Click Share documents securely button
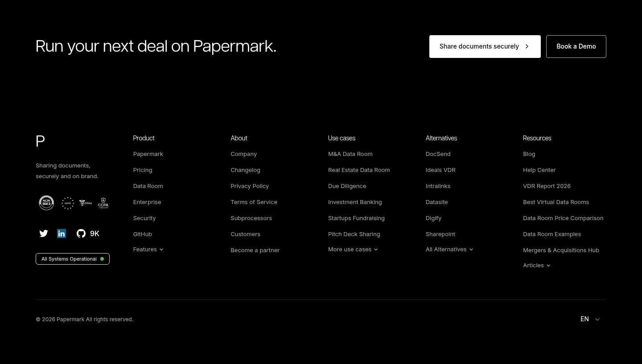 485,46
